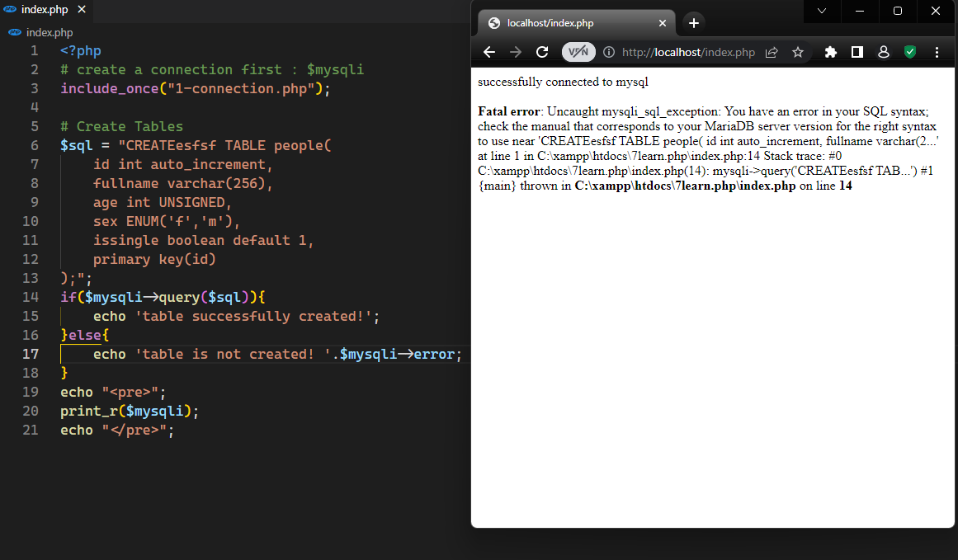
Task: Share this page icon in address bar
Action: click(x=772, y=52)
